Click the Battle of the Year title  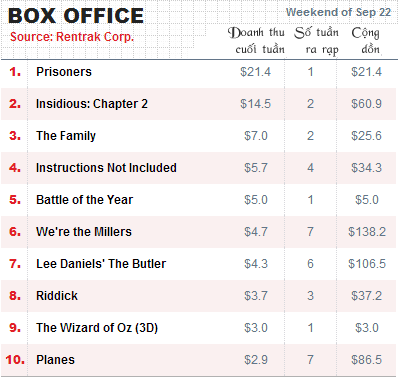coord(84,200)
